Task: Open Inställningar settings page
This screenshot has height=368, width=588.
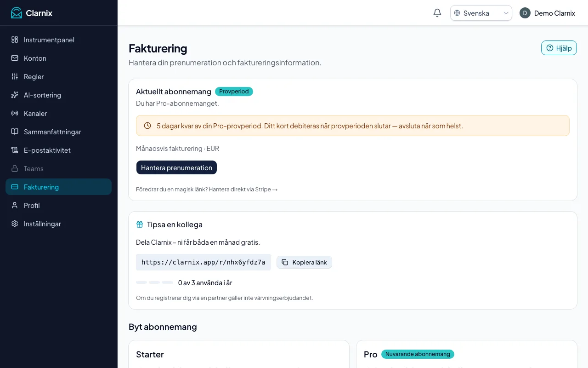Action: point(58,224)
